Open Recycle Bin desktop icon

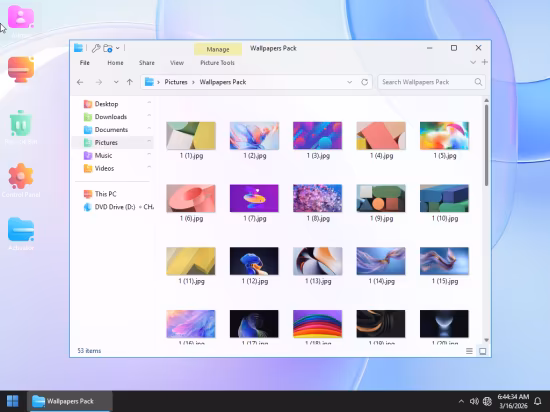point(21,127)
